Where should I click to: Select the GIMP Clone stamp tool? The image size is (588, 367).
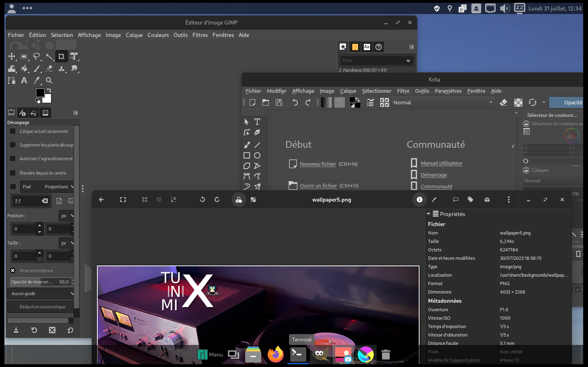tap(61, 68)
